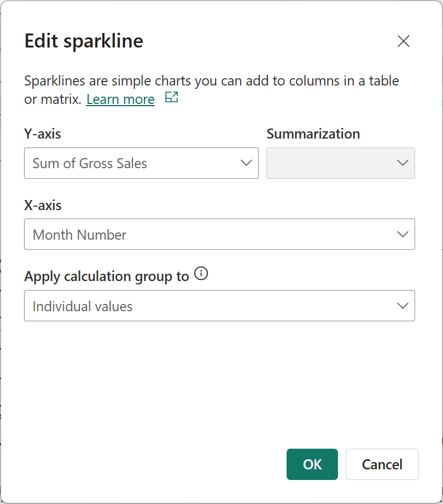The width and height of the screenshot is (443, 504).
Task: Confirm with the OK button
Action: click(312, 464)
